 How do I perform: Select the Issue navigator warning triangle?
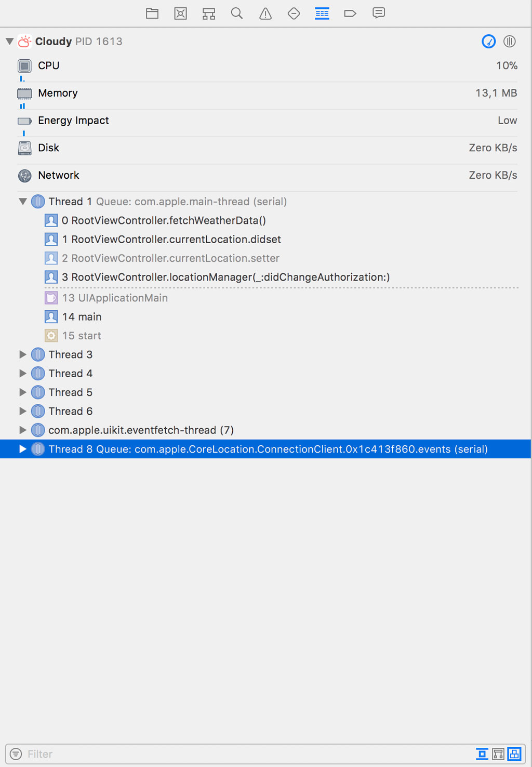265,14
